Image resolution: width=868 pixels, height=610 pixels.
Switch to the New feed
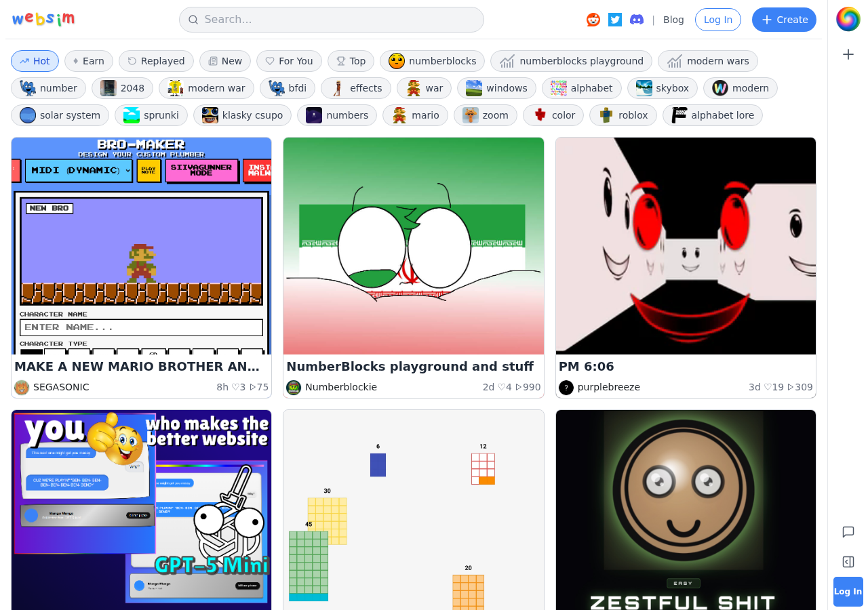(225, 61)
